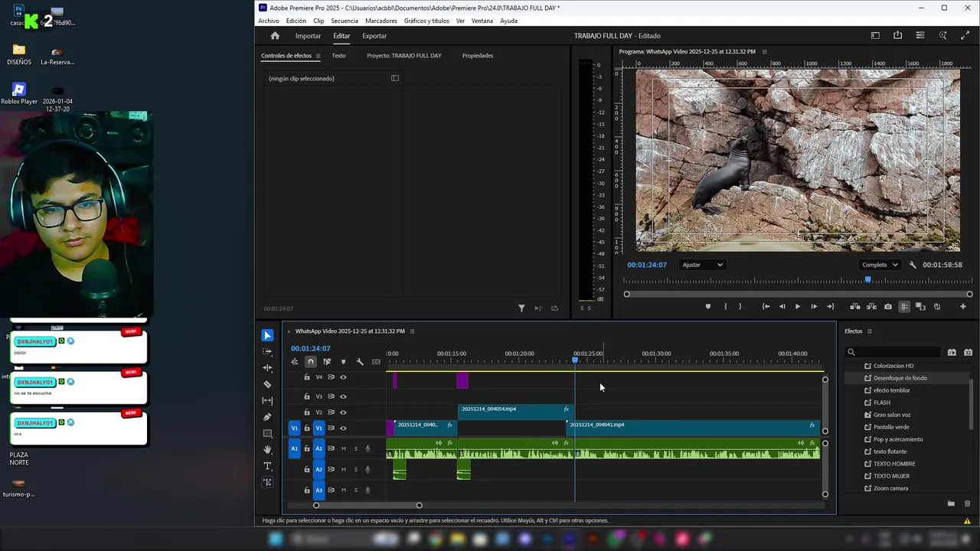Mute audio track A2
This screenshot has height=551, width=980.
[x=344, y=470]
